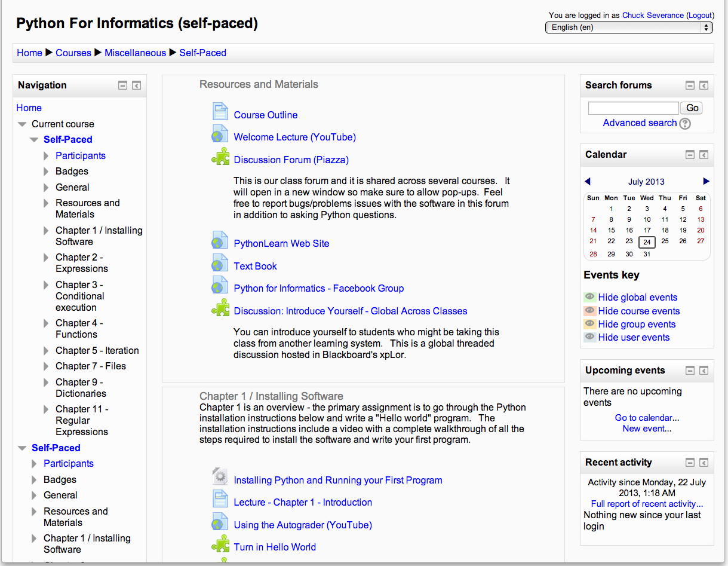
Task: Click the Discussion Forum puzzle-piece icon
Action: click(x=220, y=157)
